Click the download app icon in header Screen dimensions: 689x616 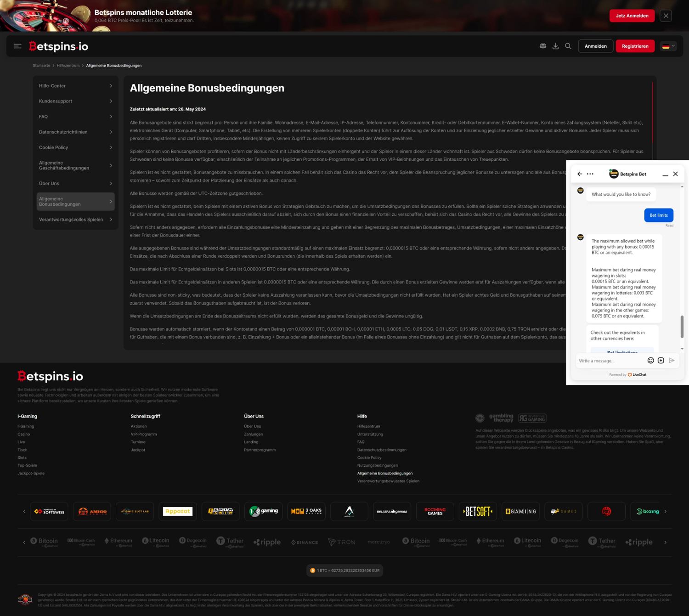(555, 46)
